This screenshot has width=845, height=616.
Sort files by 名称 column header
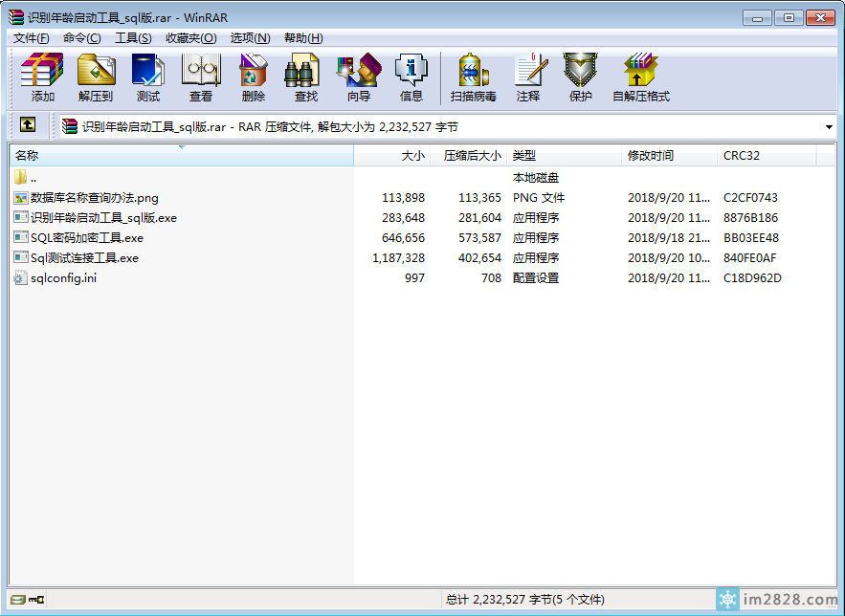click(96, 155)
